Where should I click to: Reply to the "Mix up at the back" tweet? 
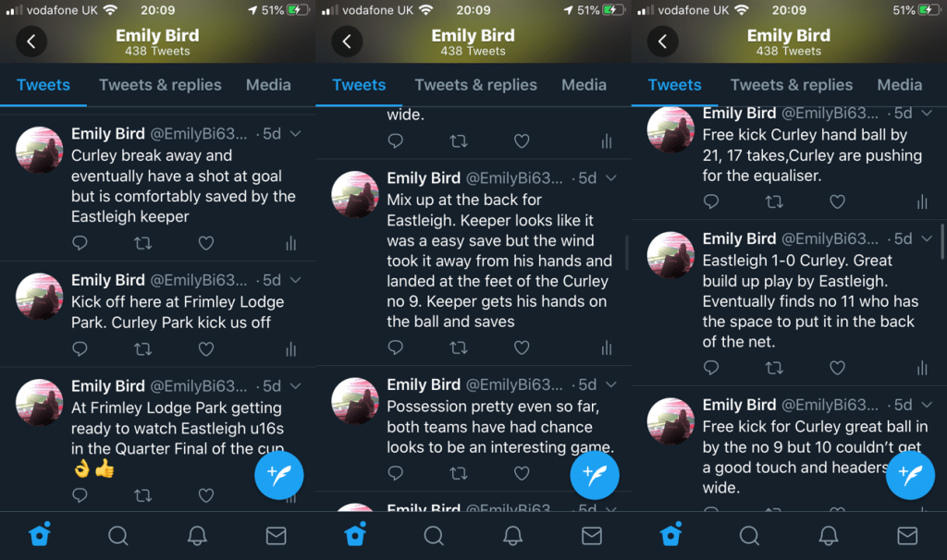tap(395, 347)
